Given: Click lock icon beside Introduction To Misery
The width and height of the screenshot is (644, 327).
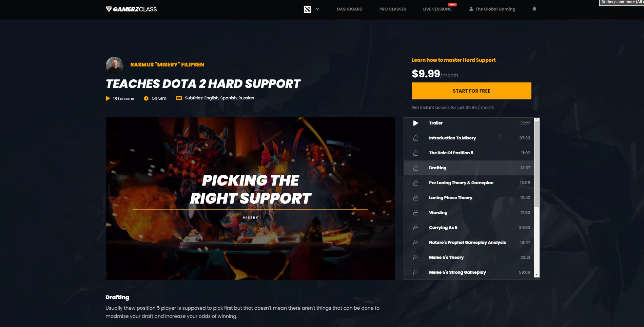Looking at the screenshot, I should coord(416,138).
